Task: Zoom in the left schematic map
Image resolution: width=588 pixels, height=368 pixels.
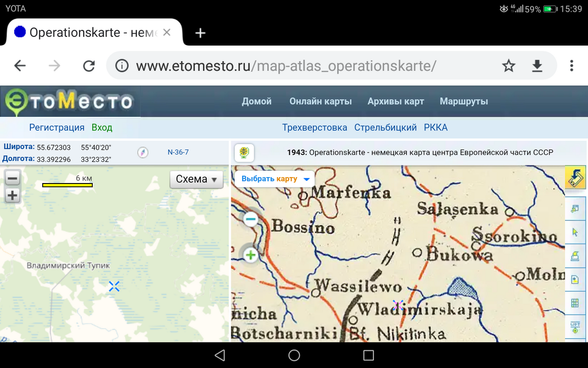Action: pyautogui.click(x=12, y=196)
